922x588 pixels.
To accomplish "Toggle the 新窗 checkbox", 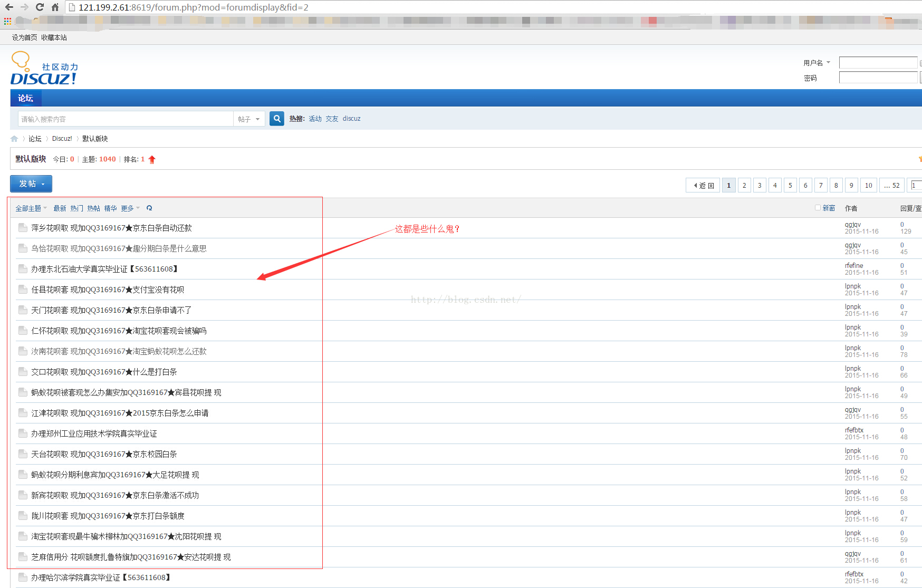I will click(x=818, y=208).
